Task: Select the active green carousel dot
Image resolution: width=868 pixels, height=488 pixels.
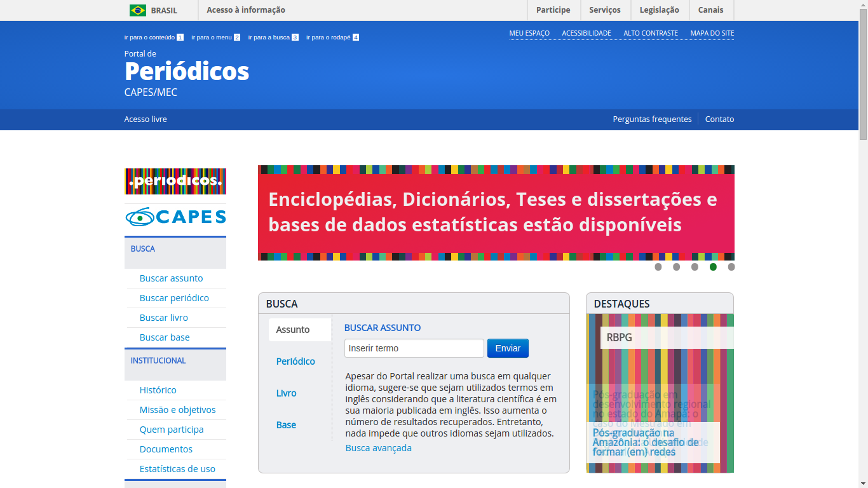Action: (x=713, y=267)
